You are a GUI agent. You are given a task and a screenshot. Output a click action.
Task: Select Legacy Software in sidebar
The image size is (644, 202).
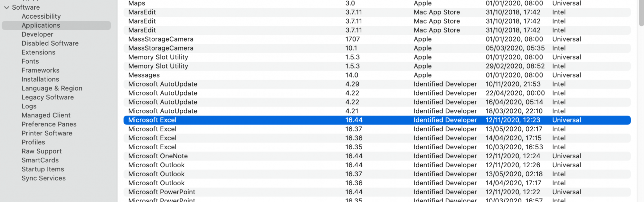click(48, 97)
